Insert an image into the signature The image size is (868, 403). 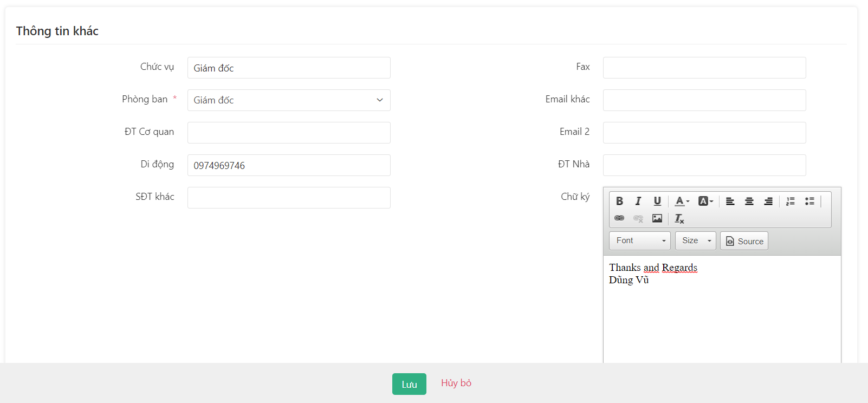coord(657,218)
